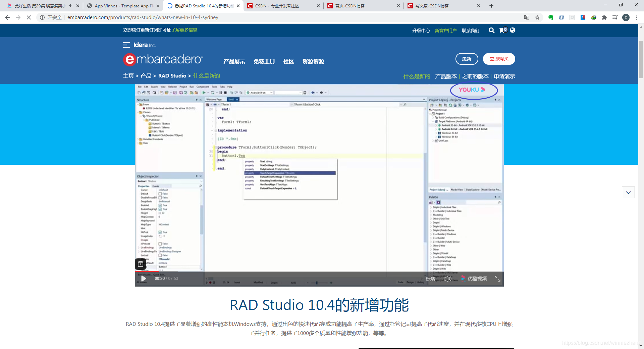This screenshot has width=644, height=349.
Task: Switch to the CSDN 专业开发者社区 tab
Action: click(x=283, y=6)
